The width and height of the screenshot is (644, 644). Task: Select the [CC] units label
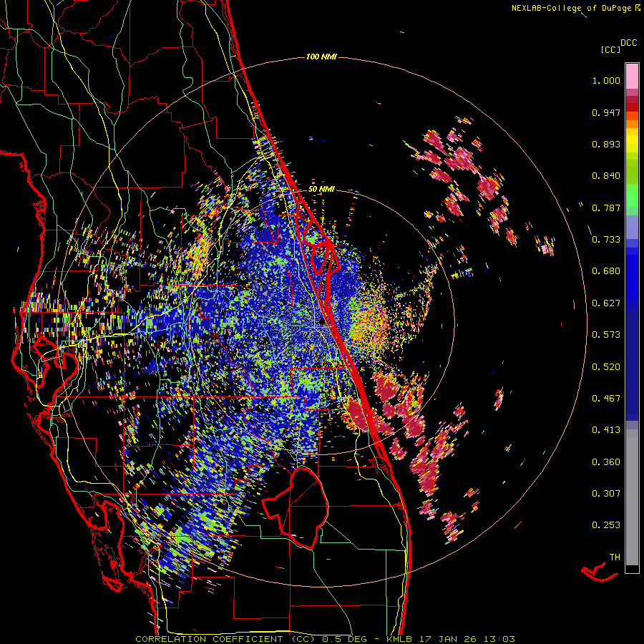[610, 50]
